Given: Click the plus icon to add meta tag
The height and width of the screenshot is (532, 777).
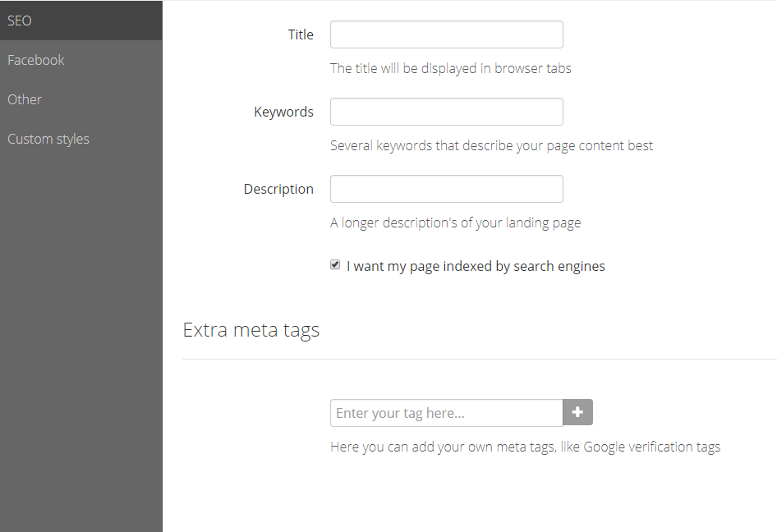Looking at the screenshot, I should [577, 412].
